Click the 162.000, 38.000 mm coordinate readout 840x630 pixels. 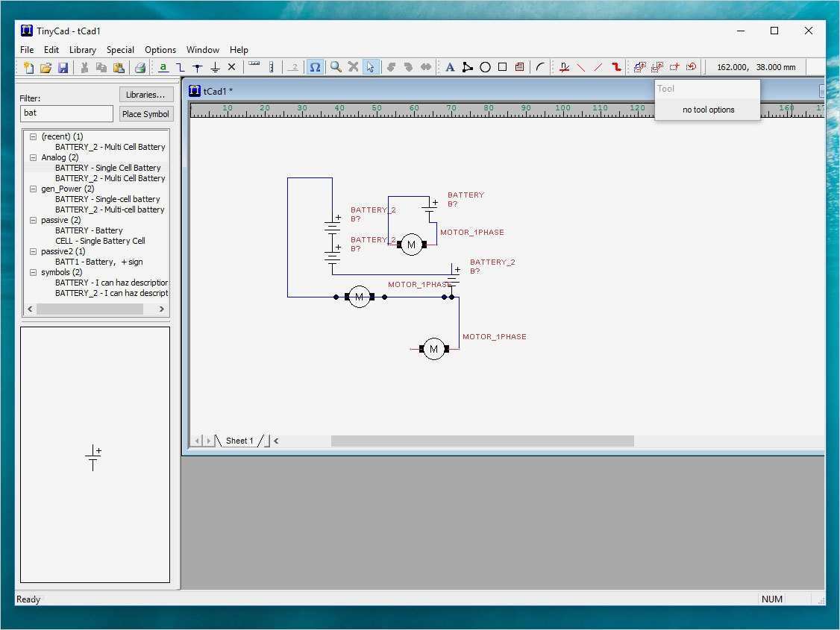click(x=756, y=67)
